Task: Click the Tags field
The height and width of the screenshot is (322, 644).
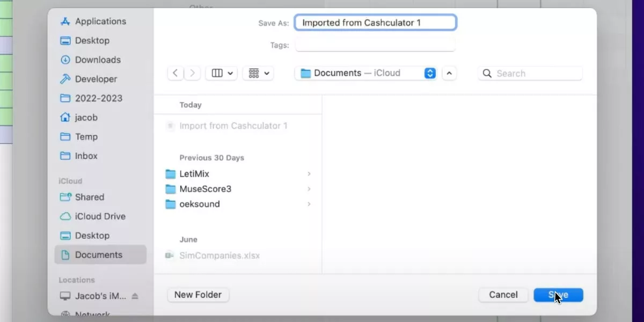Action: [x=375, y=45]
